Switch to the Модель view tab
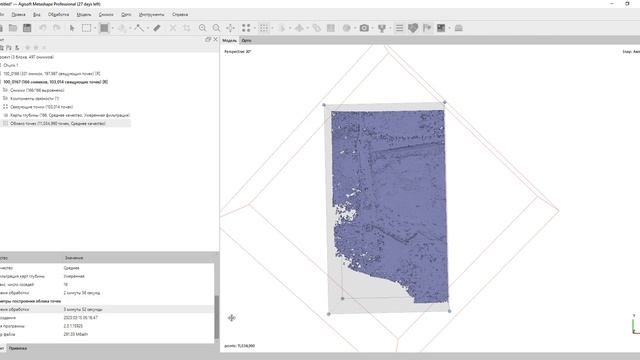This screenshot has height=360, width=640. pyautogui.click(x=229, y=40)
